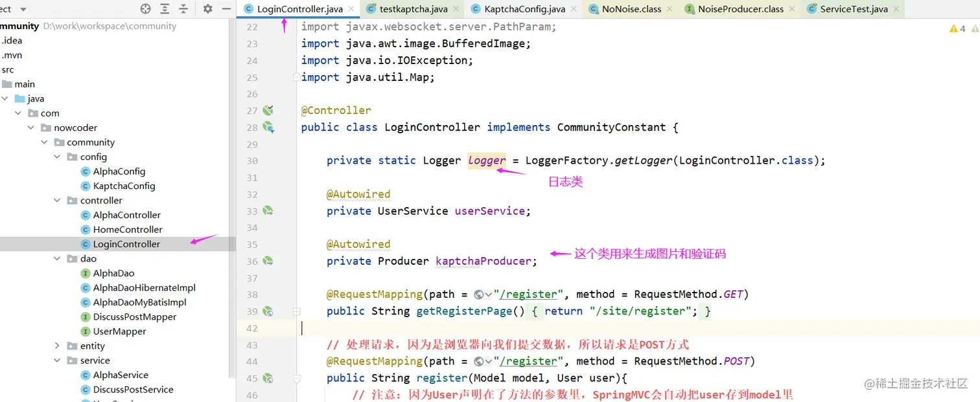Screen dimensions: 980x402
Task: Click the "/register" path on line 38
Action: (529, 295)
